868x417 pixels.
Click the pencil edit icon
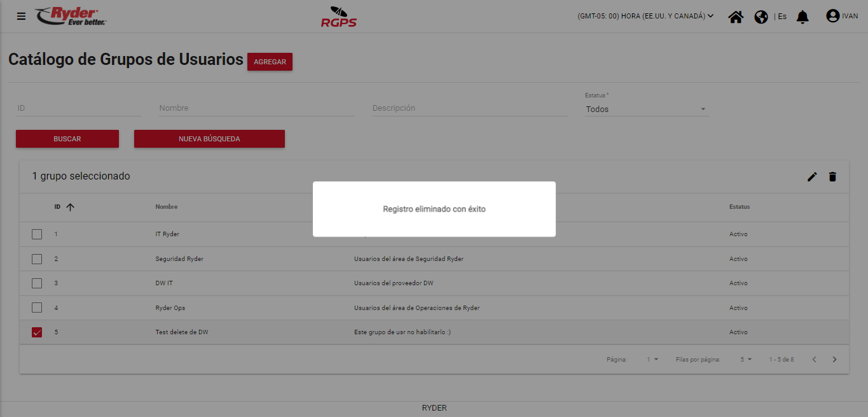pyautogui.click(x=812, y=177)
